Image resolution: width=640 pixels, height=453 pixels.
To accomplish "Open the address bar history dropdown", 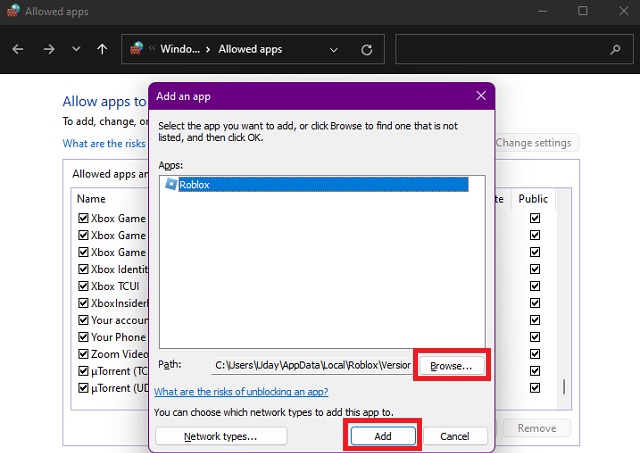I will click(x=333, y=50).
